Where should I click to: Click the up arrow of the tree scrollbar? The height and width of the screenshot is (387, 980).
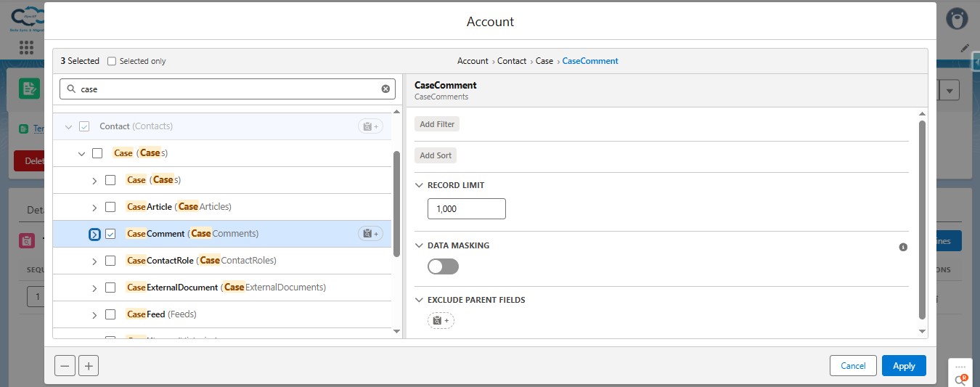pyautogui.click(x=396, y=112)
